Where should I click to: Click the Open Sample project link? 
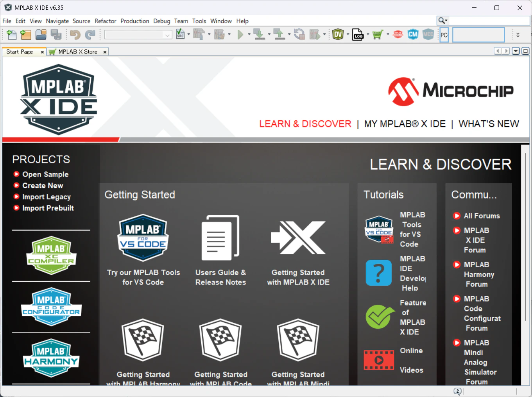pyautogui.click(x=45, y=174)
